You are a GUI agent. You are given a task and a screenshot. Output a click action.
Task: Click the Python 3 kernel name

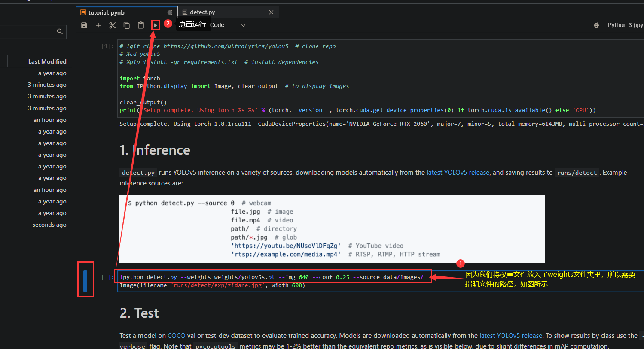[625, 25]
